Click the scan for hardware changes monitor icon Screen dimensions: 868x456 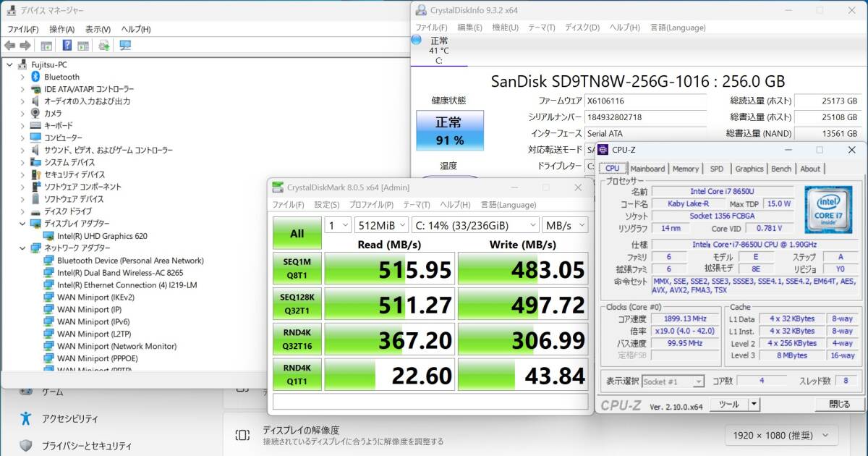click(125, 46)
